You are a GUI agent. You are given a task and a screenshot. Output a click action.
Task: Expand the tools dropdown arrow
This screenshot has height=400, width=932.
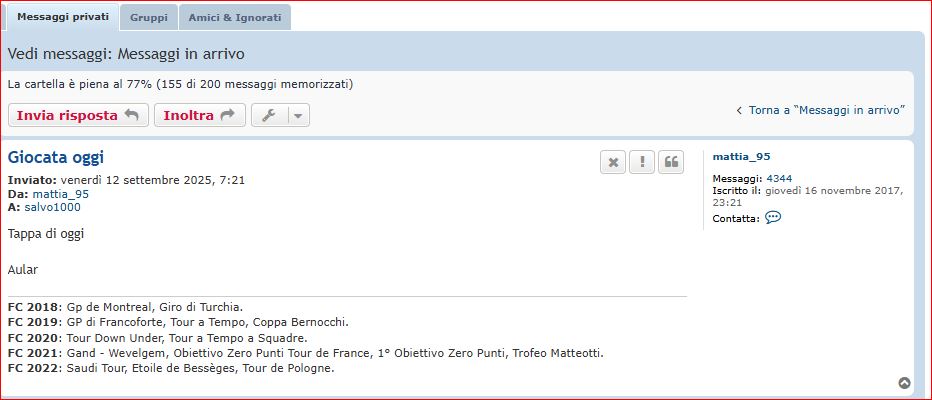coord(299,115)
